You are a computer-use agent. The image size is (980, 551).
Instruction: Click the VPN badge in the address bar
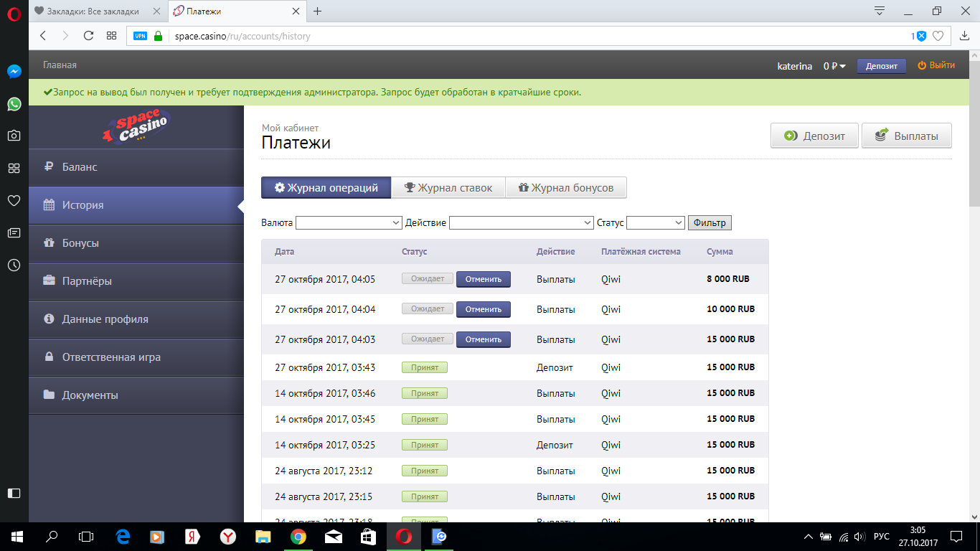(x=140, y=36)
